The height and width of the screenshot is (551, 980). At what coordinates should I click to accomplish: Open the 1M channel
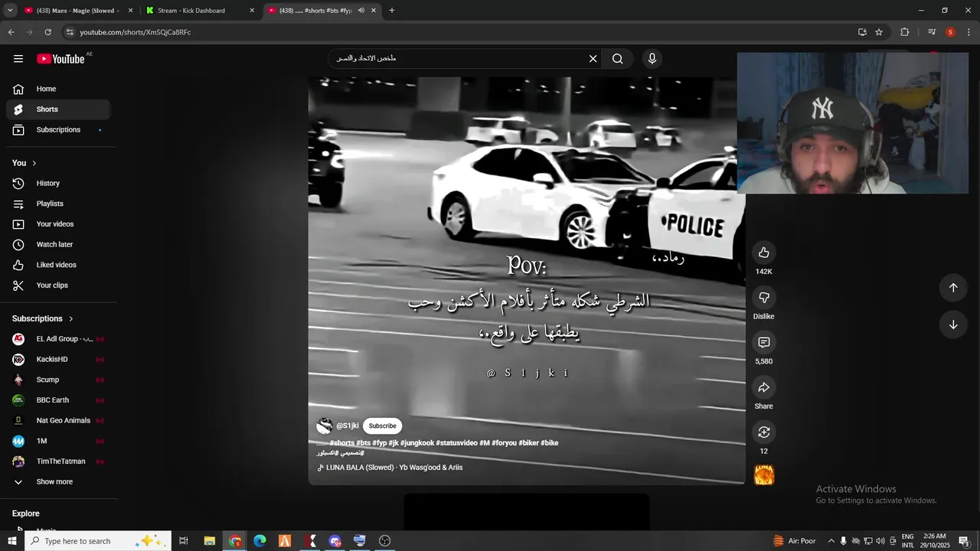58,442
